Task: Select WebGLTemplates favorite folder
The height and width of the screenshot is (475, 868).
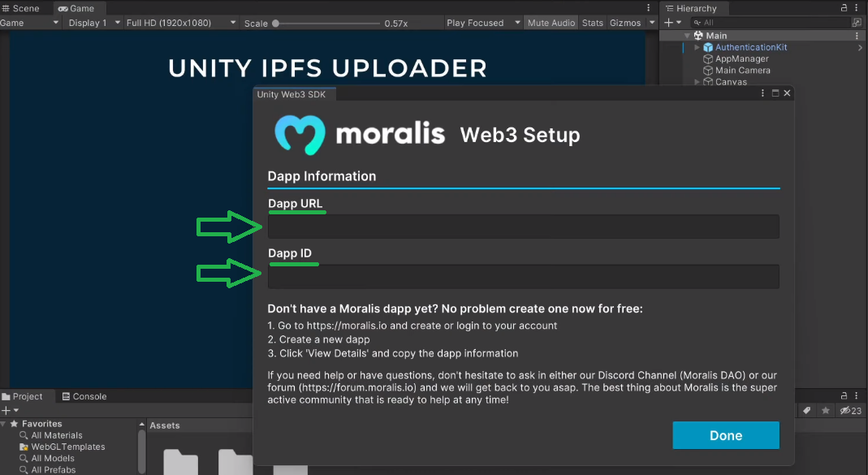Action: tap(67, 447)
